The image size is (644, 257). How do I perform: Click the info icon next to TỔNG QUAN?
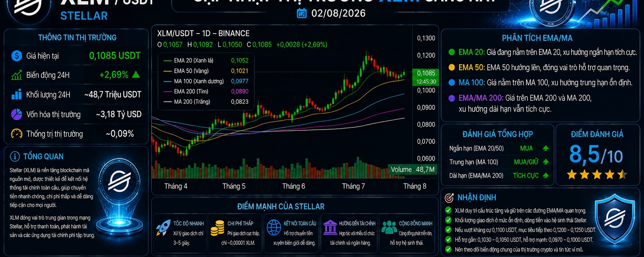(15, 156)
